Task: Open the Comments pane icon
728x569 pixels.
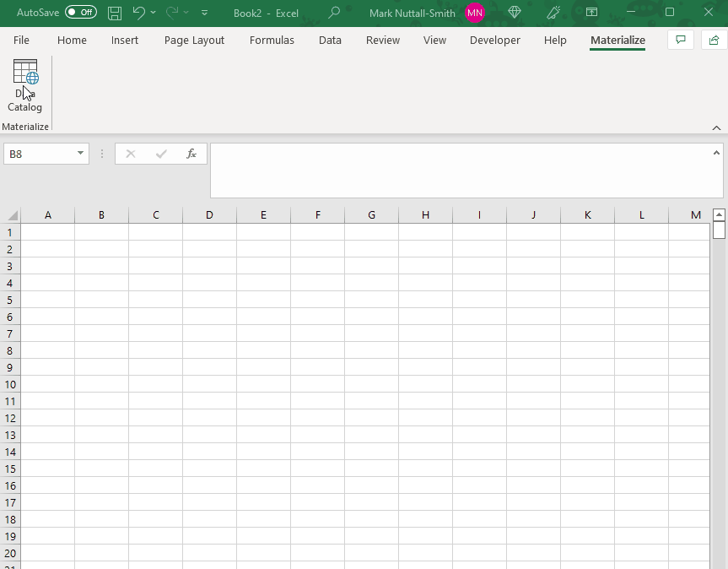Action: (x=681, y=40)
